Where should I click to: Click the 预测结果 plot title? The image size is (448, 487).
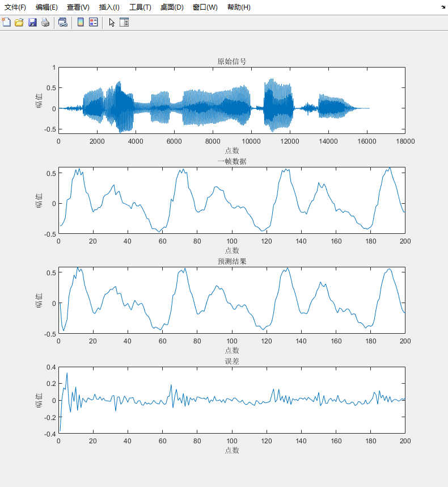pyautogui.click(x=232, y=261)
